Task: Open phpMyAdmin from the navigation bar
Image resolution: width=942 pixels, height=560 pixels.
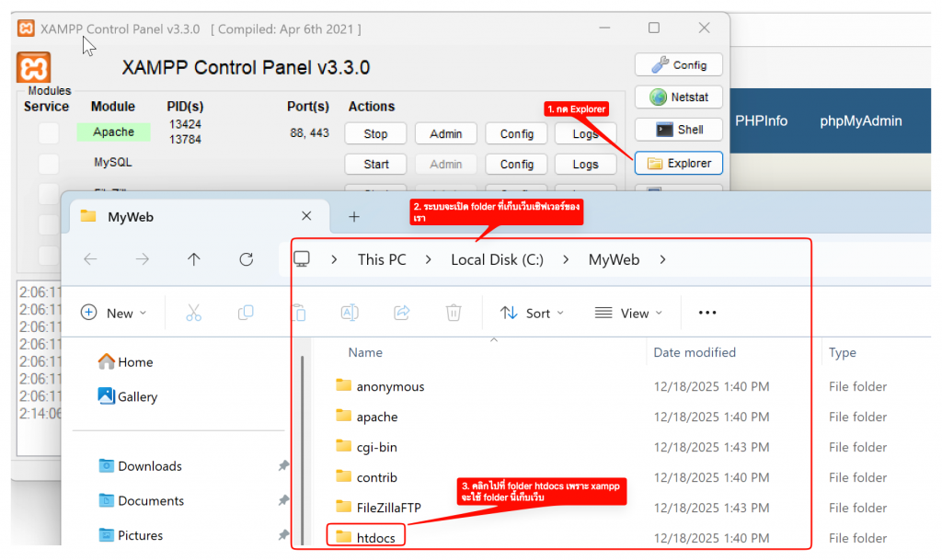Action: coord(860,120)
